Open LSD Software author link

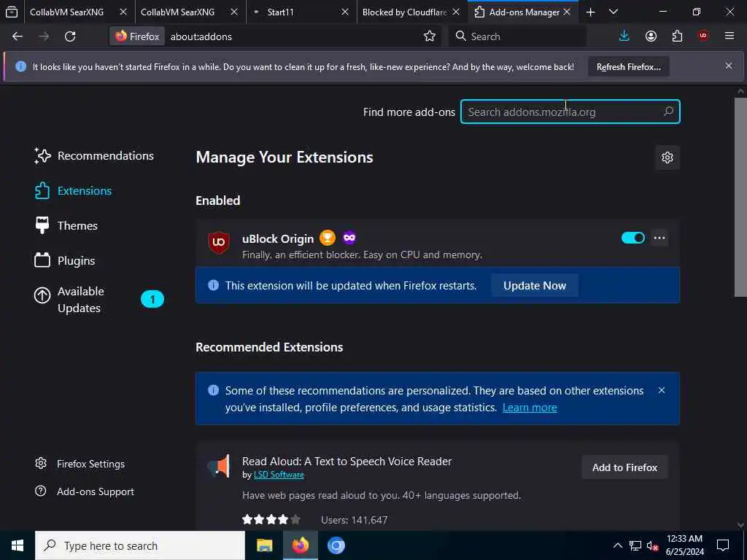pyautogui.click(x=279, y=475)
